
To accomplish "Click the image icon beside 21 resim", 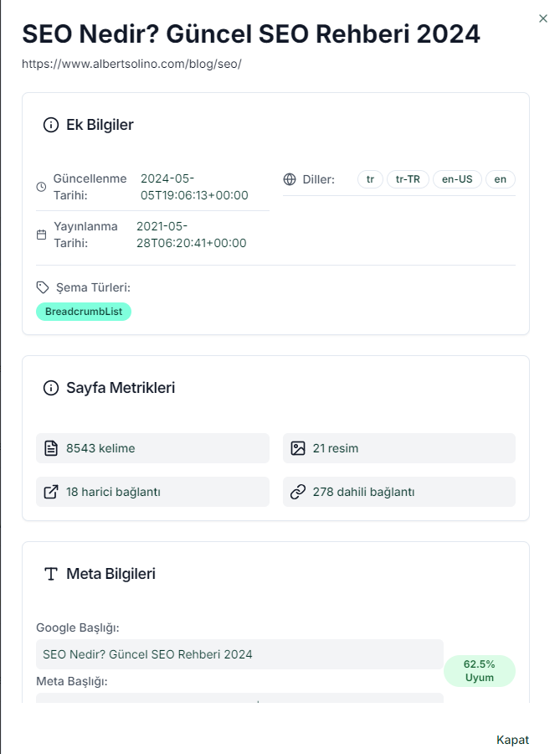I will coord(297,448).
